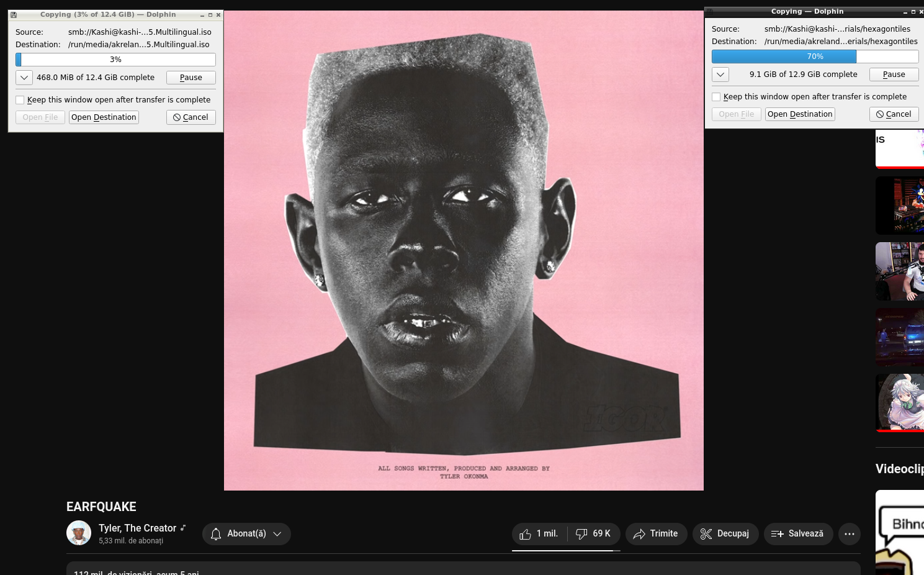Image resolution: width=924 pixels, height=575 pixels.
Task: Click the Salvează playlist-add icon
Action: (777, 534)
